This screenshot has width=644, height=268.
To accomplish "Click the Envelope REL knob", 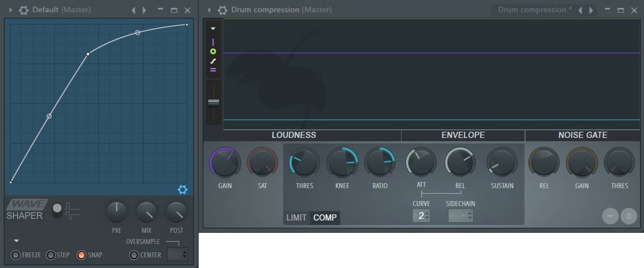I will pyautogui.click(x=460, y=162).
